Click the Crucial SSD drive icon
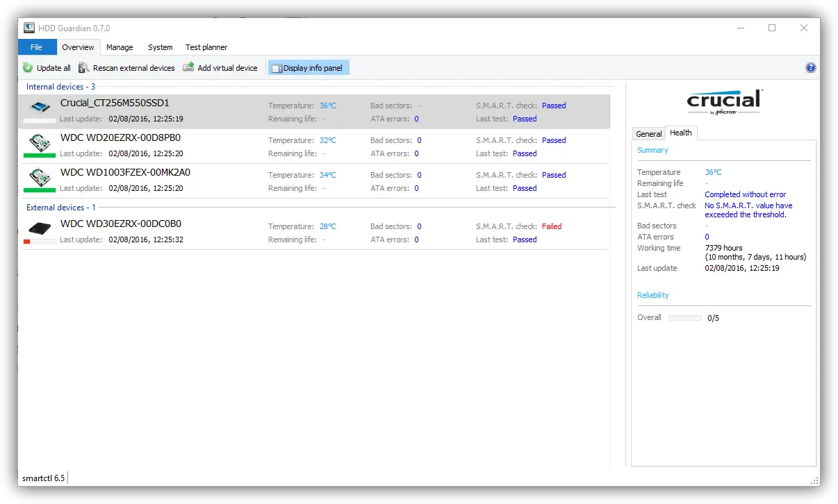 [41, 108]
